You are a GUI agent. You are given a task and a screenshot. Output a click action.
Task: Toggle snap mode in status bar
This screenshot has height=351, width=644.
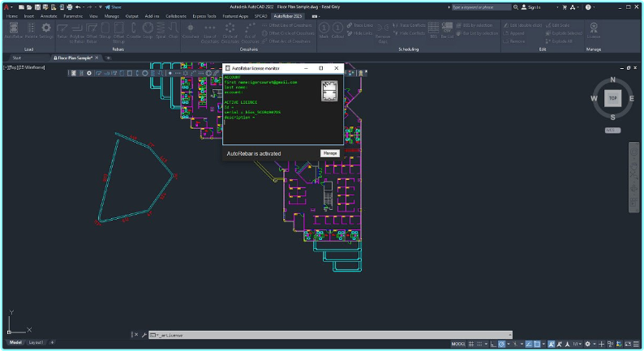479,344
